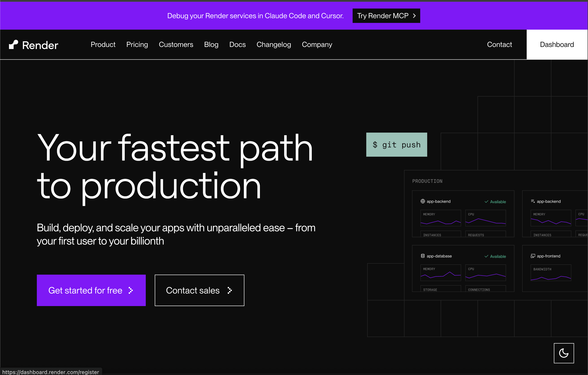
Task: Open the Customers nav link
Action: (x=176, y=44)
